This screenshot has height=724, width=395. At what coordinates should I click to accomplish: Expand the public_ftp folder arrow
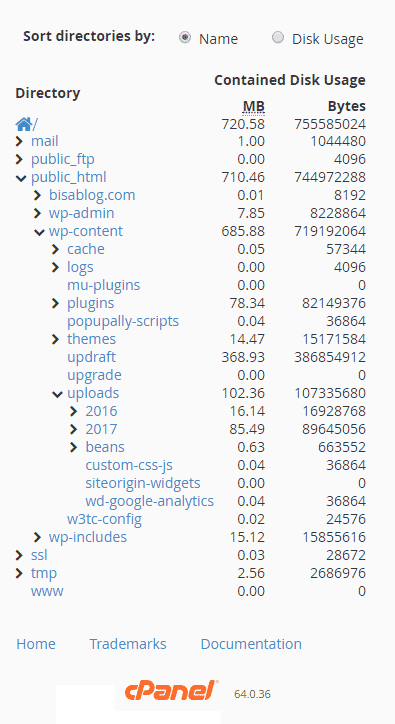[x=19, y=159]
